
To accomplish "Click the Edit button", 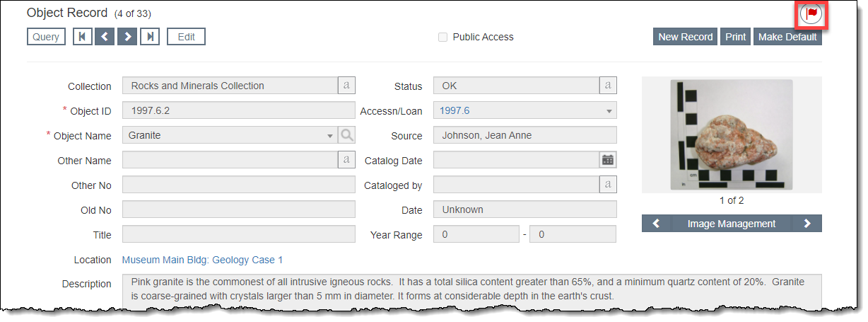I will [x=186, y=37].
